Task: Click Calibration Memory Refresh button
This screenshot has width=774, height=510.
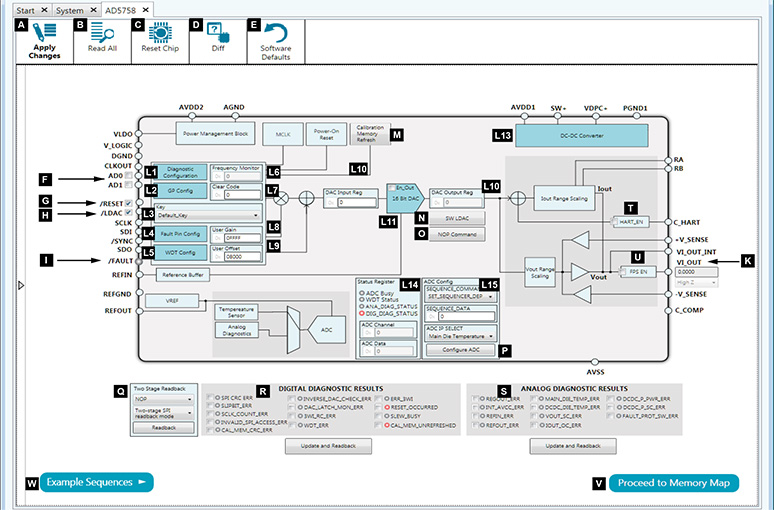Action: [370, 134]
